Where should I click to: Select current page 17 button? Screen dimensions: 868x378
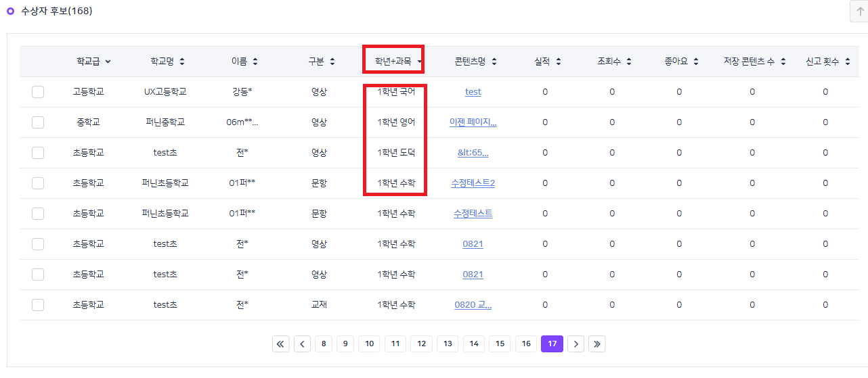(x=552, y=344)
